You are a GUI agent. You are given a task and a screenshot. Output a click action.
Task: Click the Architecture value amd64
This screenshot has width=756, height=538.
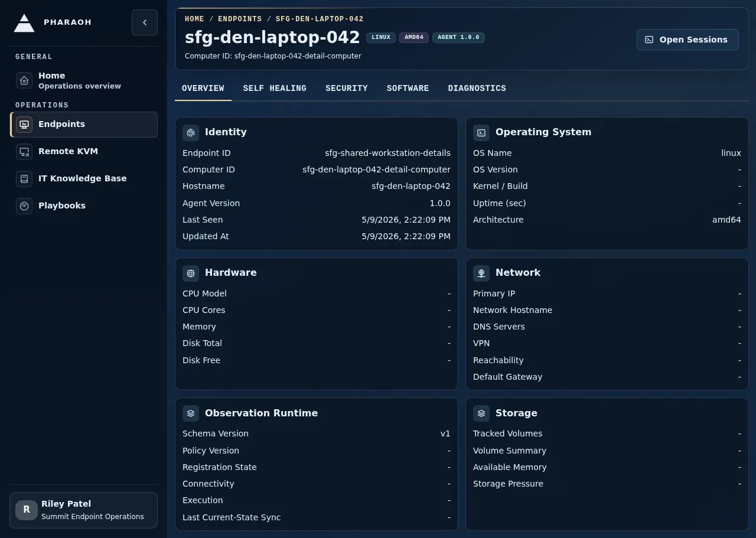click(726, 220)
